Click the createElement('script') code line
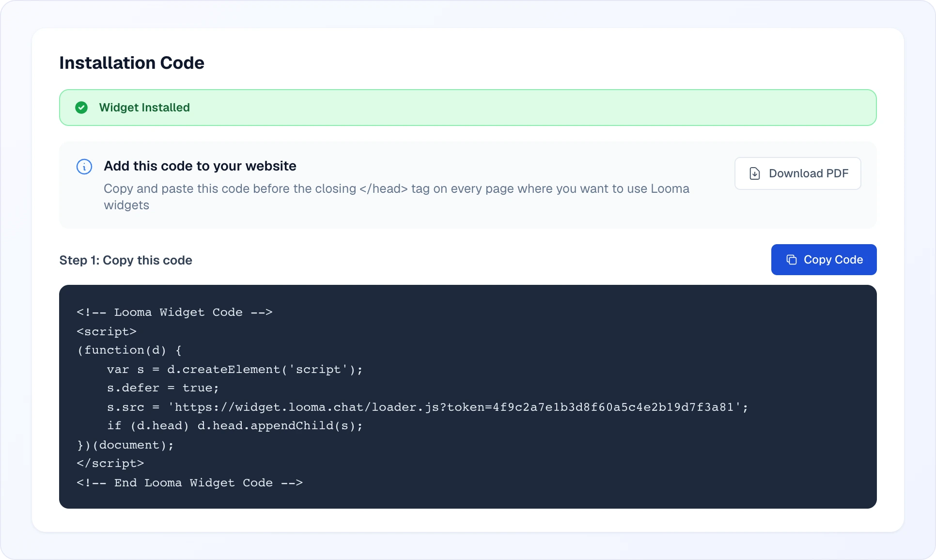 (234, 370)
